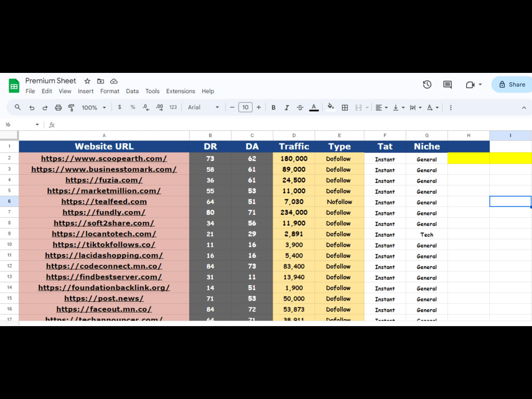Click the font size field showing 10
This screenshot has height=399, width=532.
click(x=245, y=107)
